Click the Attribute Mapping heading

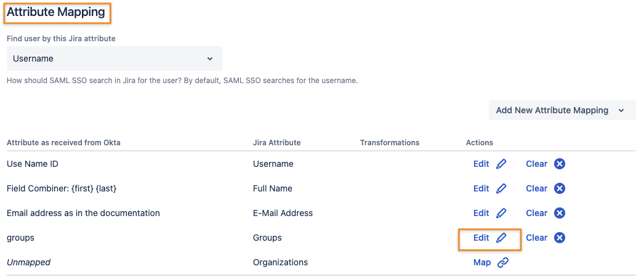(55, 12)
